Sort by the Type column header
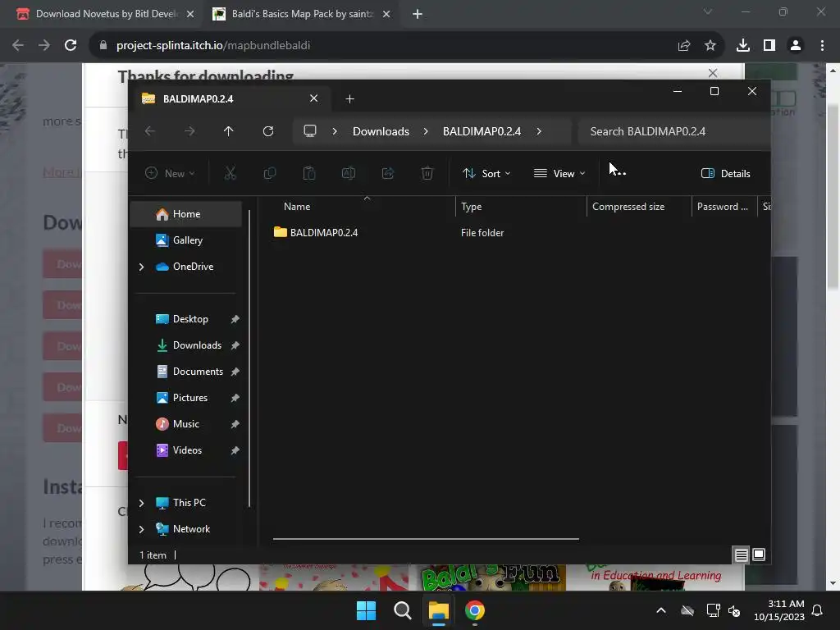840x630 pixels. coord(521,207)
